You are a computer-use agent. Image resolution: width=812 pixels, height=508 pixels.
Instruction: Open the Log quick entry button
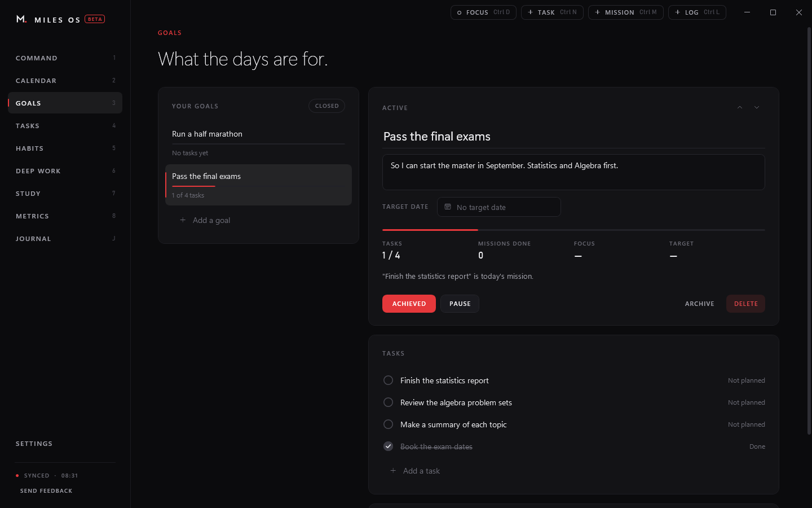point(697,12)
